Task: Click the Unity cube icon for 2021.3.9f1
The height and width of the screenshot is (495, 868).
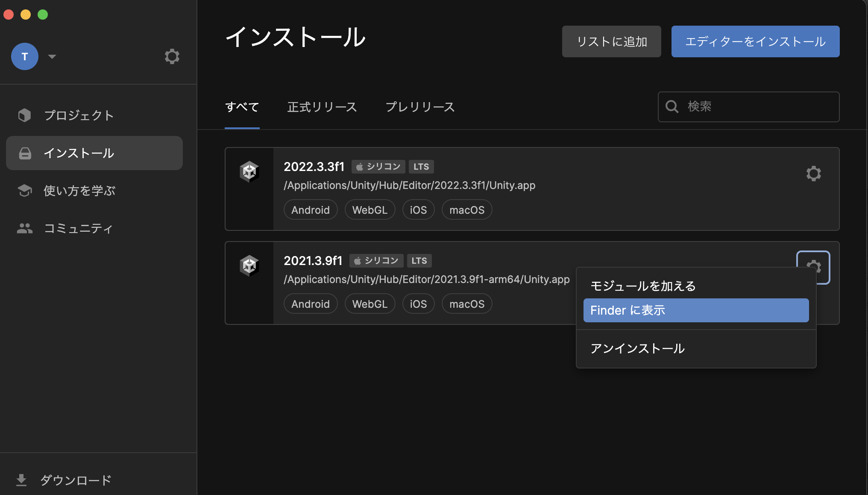Action: (249, 266)
